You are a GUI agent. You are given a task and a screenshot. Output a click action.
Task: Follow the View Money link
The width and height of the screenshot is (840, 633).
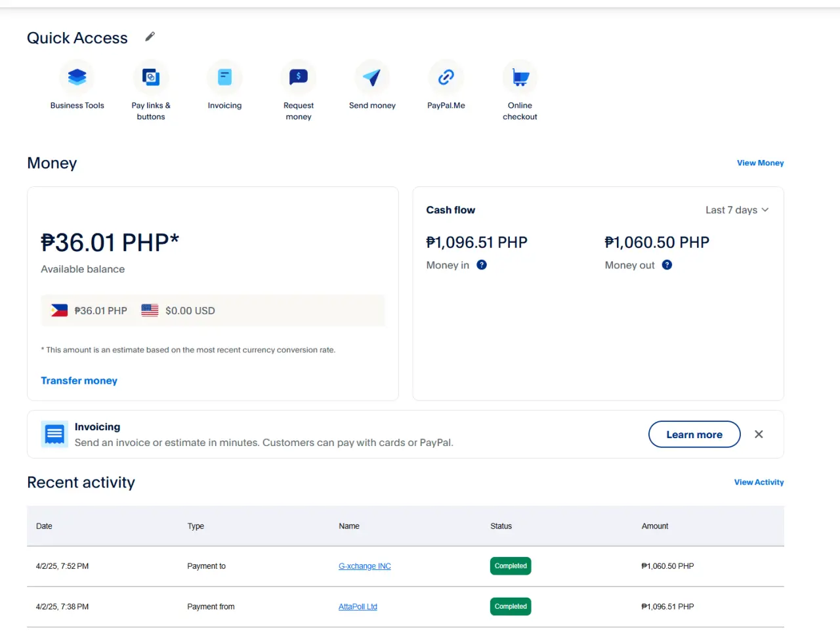click(760, 163)
